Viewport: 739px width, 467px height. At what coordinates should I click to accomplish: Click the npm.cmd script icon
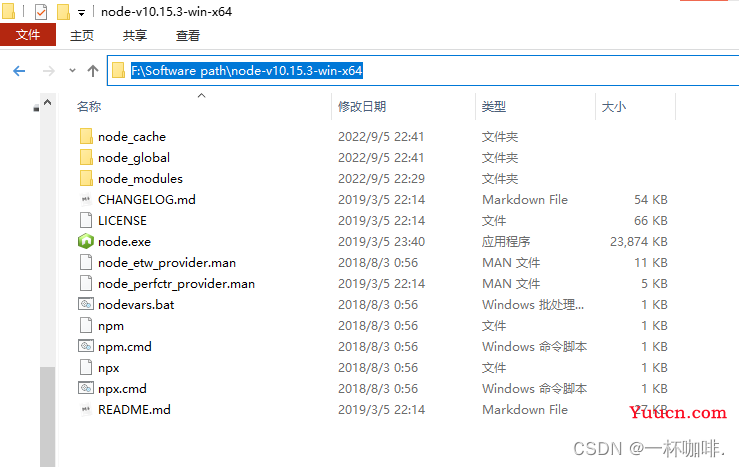tap(86, 346)
